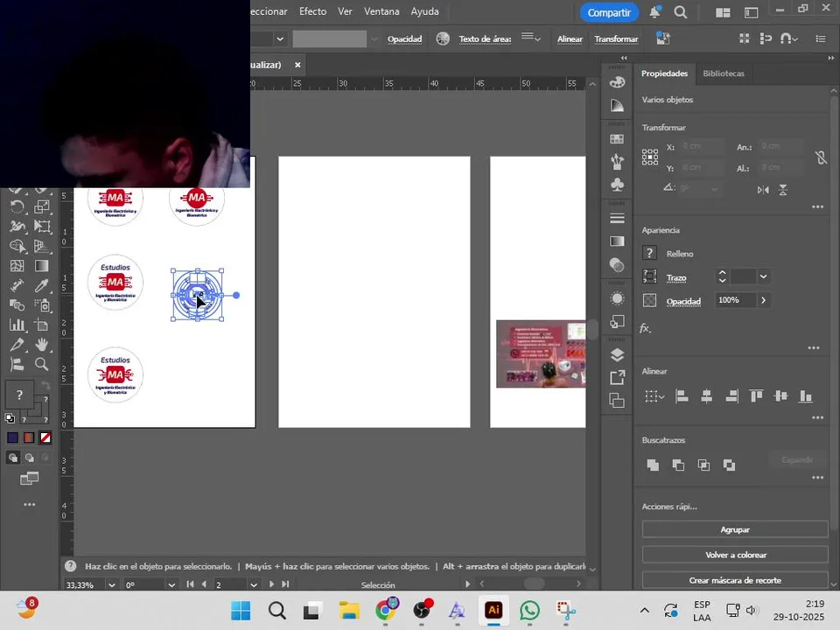
Task: Select the Zoom tool
Action: [42, 364]
